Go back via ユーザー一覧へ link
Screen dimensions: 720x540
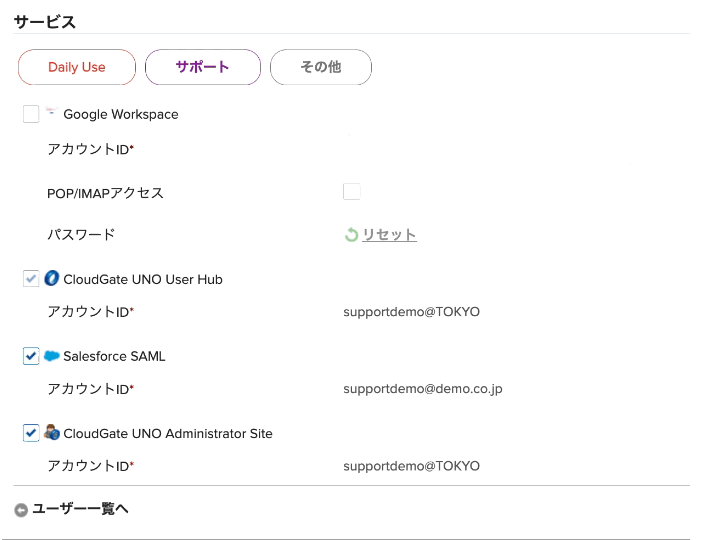[80, 509]
